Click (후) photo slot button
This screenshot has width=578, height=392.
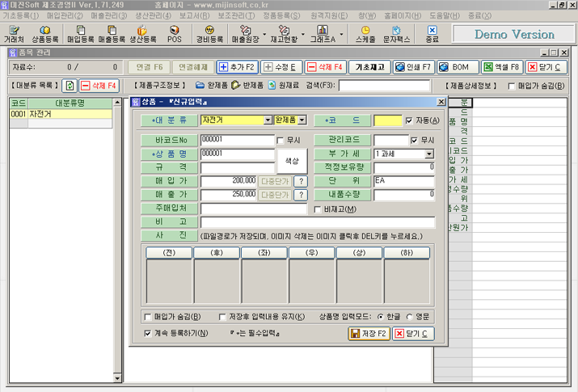(x=217, y=253)
